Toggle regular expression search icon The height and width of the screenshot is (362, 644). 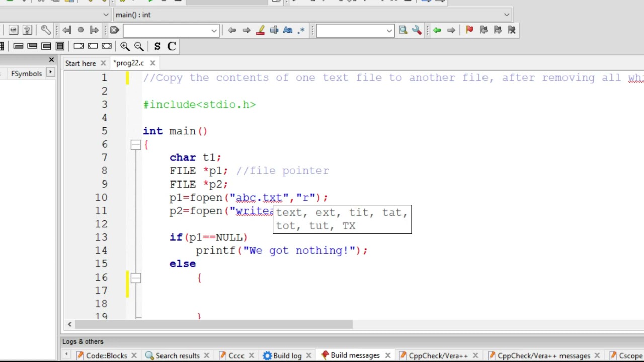(301, 30)
